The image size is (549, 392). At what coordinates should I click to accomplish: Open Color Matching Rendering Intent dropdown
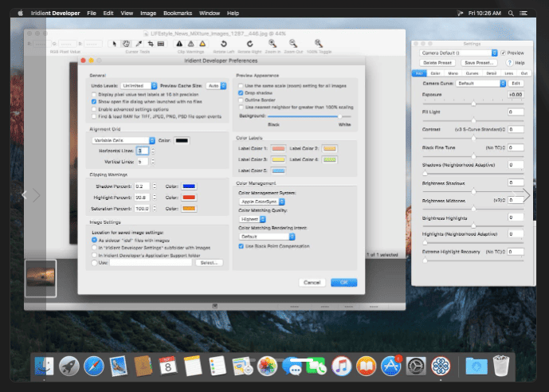(267, 237)
